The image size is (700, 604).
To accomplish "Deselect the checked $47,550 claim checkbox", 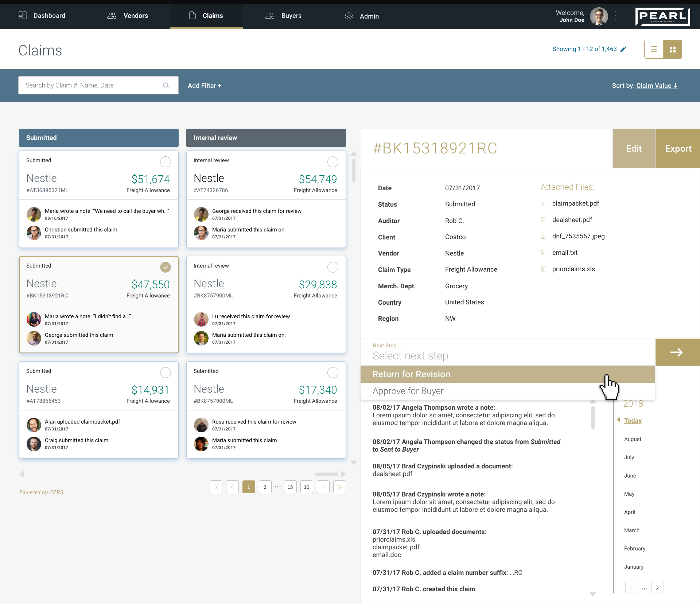I will (165, 267).
